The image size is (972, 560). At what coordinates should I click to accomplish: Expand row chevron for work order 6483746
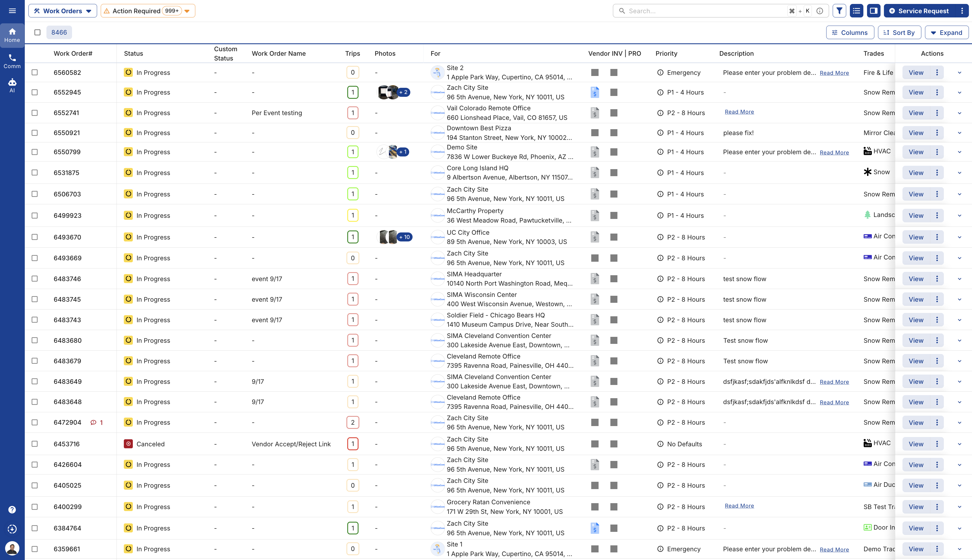[959, 279]
